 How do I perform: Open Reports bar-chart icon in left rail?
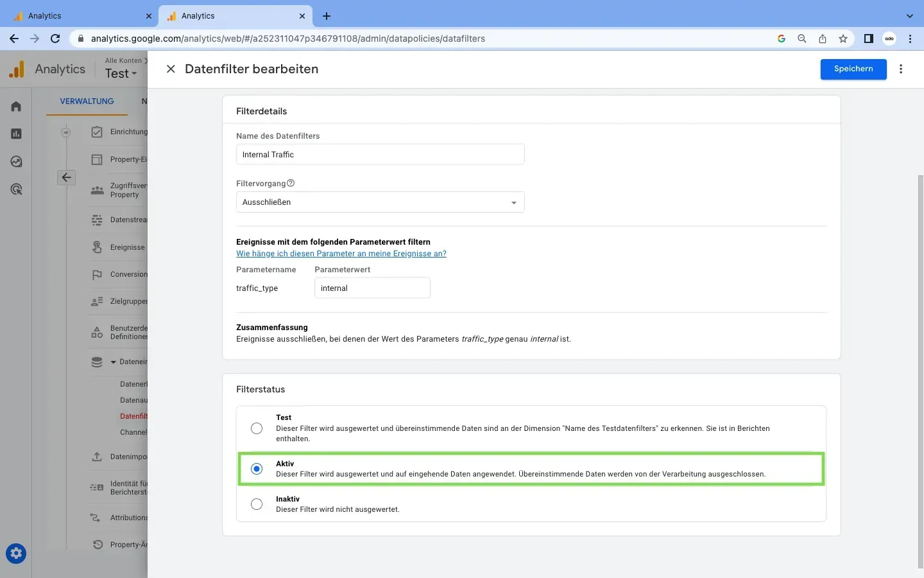click(16, 134)
